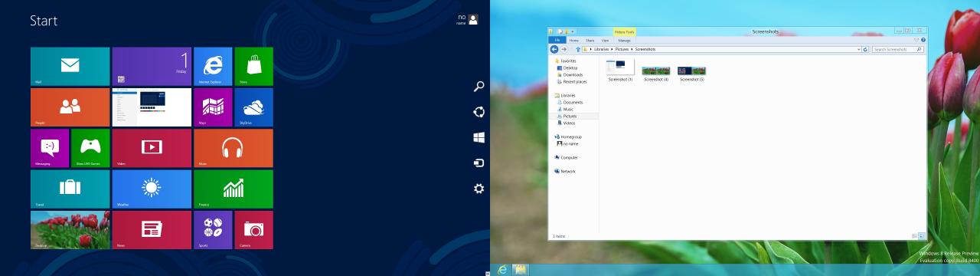Click the Up arrow in Explorer
This screenshot has width=980, height=276.
pos(578,49)
